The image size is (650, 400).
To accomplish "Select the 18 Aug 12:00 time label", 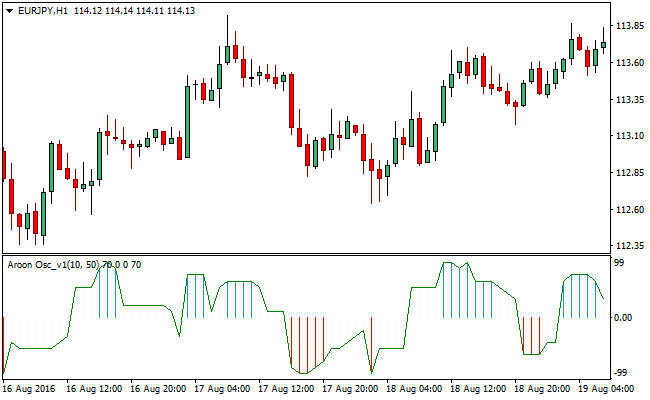I will coord(478,388).
